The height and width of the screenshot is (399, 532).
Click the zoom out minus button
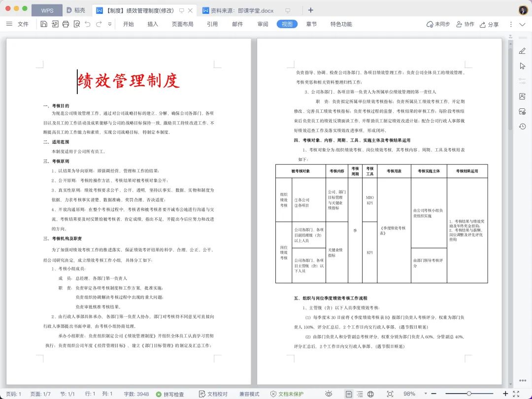(433, 394)
